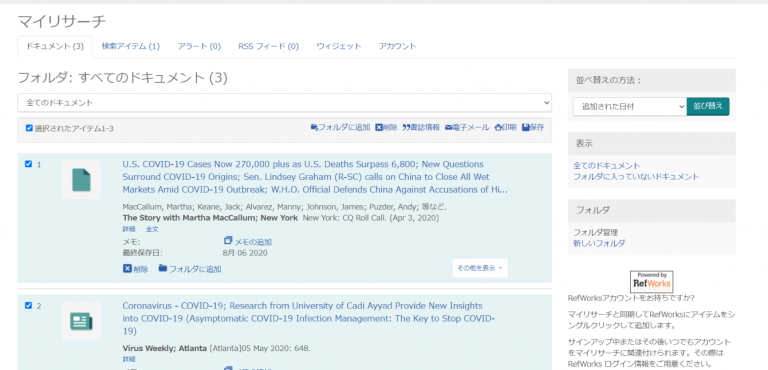Click the document file icon of item 1
The height and width of the screenshot is (370, 768).
click(x=81, y=179)
